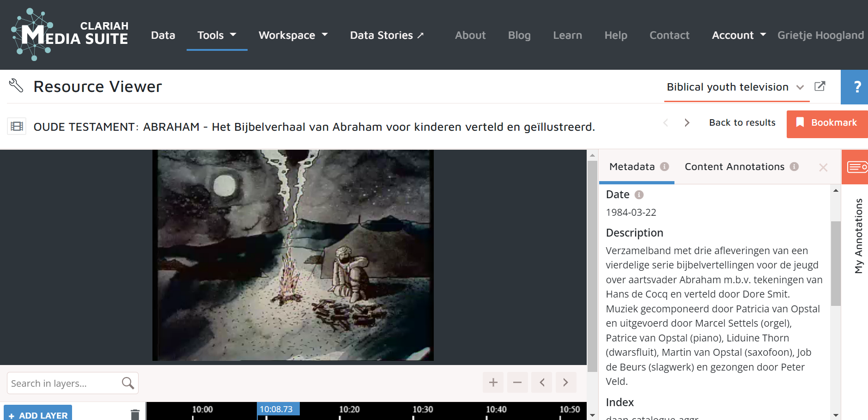Bookmark this resource
Viewport: 868px width, 420px height.
click(827, 123)
